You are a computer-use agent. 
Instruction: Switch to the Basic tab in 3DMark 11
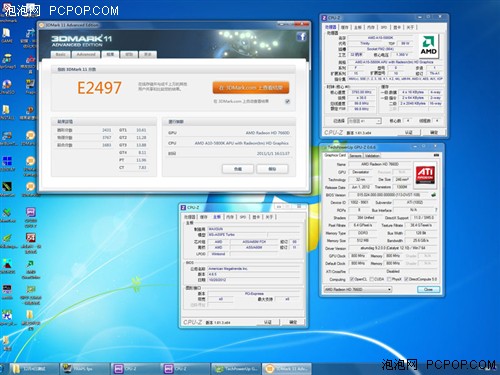coord(61,54)
